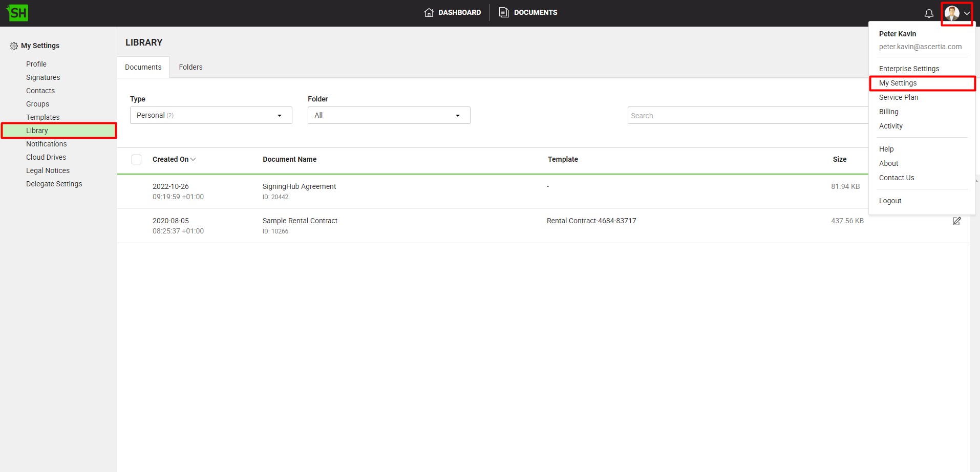This screenshot has width=980, height=472.
Task: Click the Dashboard home icon
Action: (x=429, y=13)
